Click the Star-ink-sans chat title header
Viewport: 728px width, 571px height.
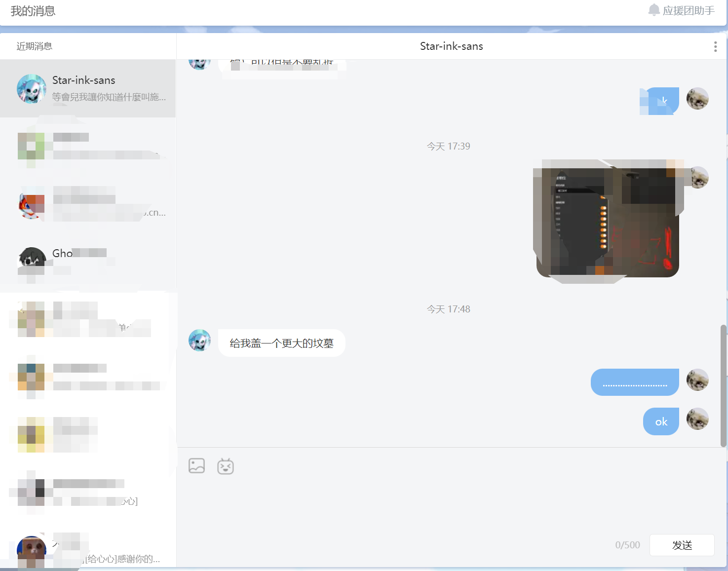click(452, 46)
